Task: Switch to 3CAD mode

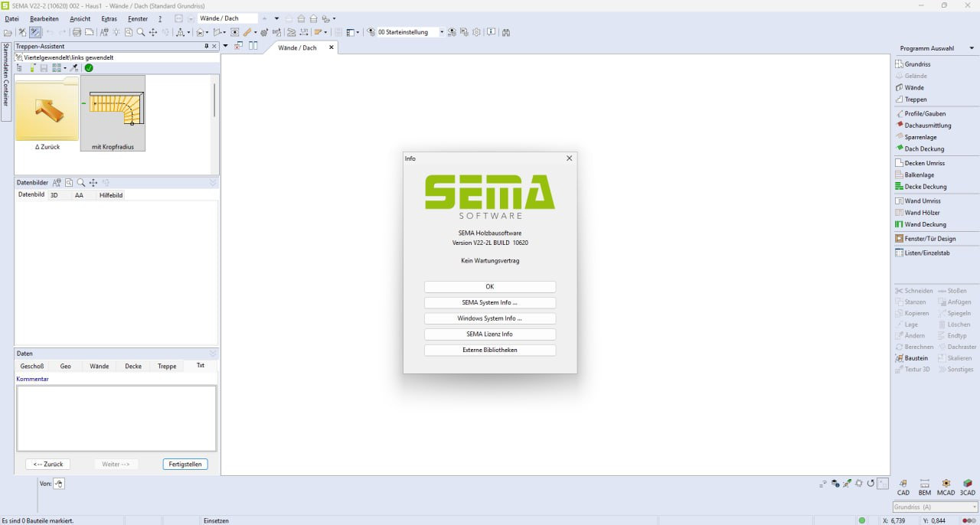Action: [968, 487]
